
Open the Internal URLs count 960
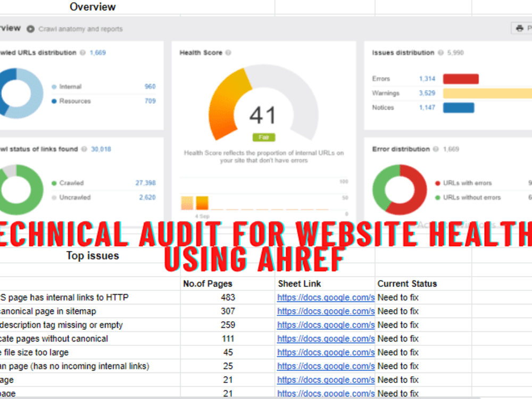(150, 87)
